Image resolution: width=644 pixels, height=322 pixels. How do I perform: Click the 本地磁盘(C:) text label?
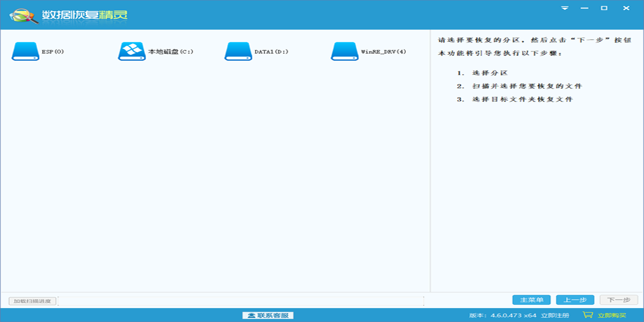click(x=171, y=52)
